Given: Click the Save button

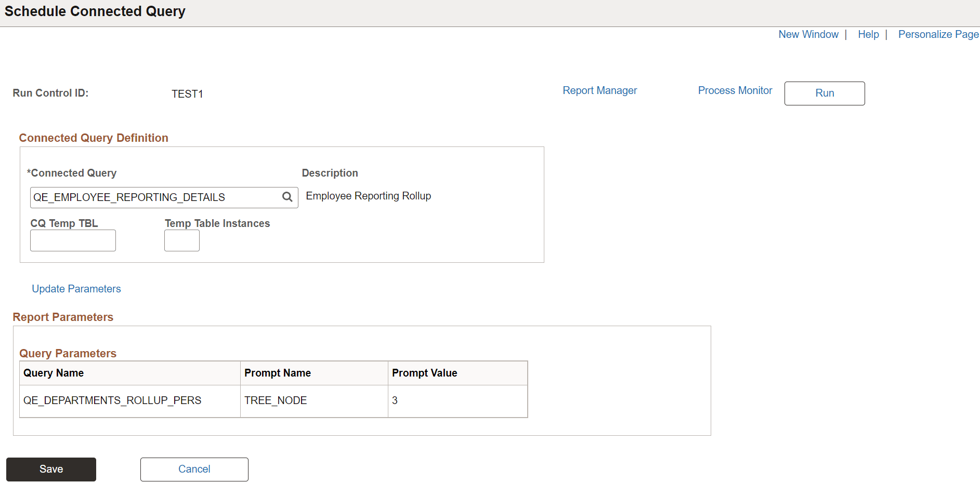Looking at the screenshot, I should coord(50,469).
